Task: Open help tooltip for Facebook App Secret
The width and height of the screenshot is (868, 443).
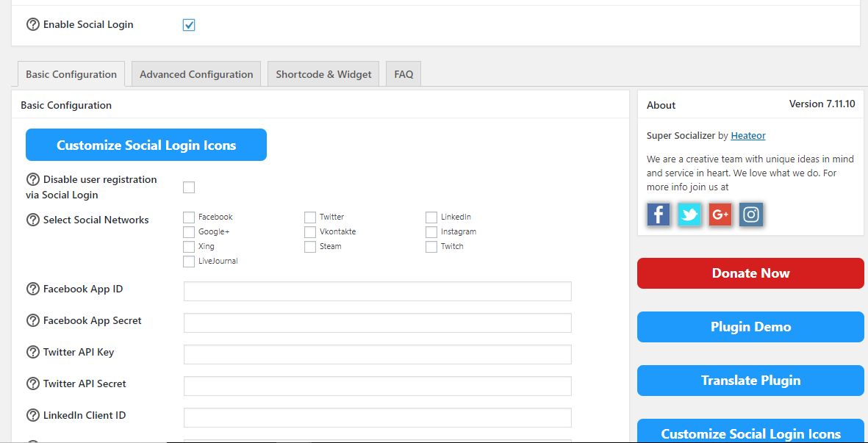Action: 32,320
